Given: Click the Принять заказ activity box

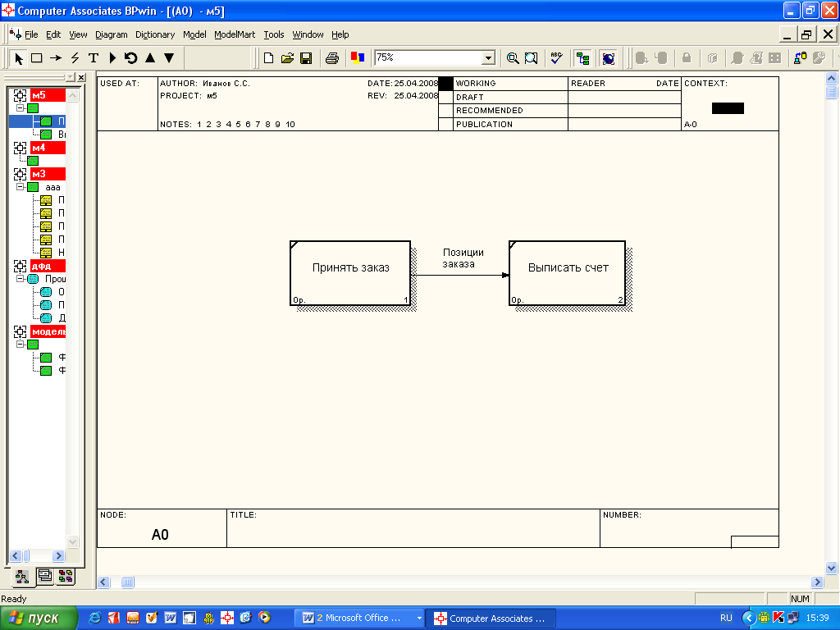Looking at the screenshot, I should click(x=350, y=272).
